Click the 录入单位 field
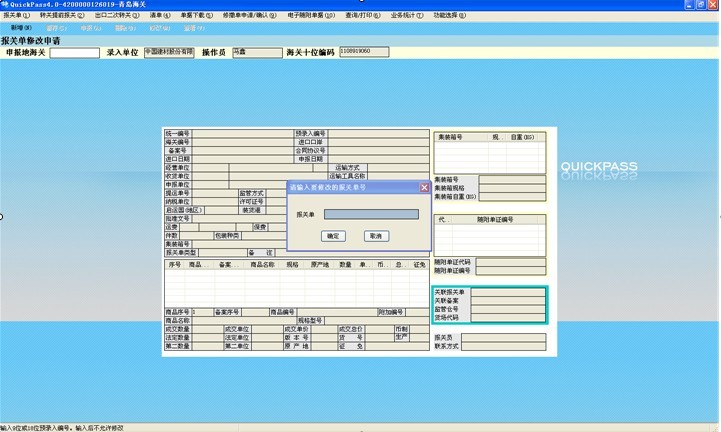The width and height of the screenshot is (721, 432). coord(169,51)
